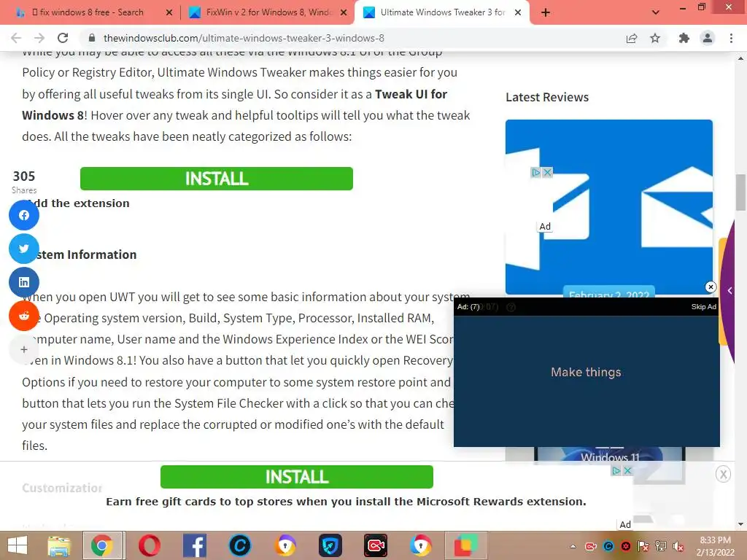
Task: Switch to the FixWin v 2 tab
Action: click(268, 12)
